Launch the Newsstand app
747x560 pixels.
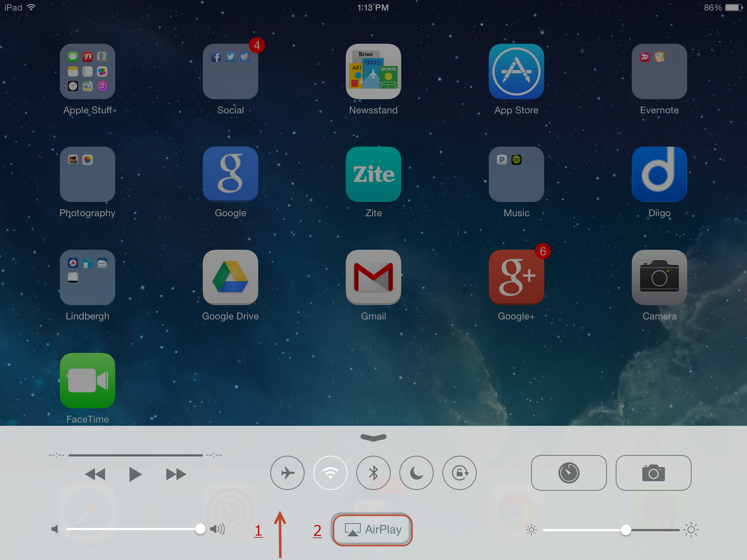click(373, 71)
